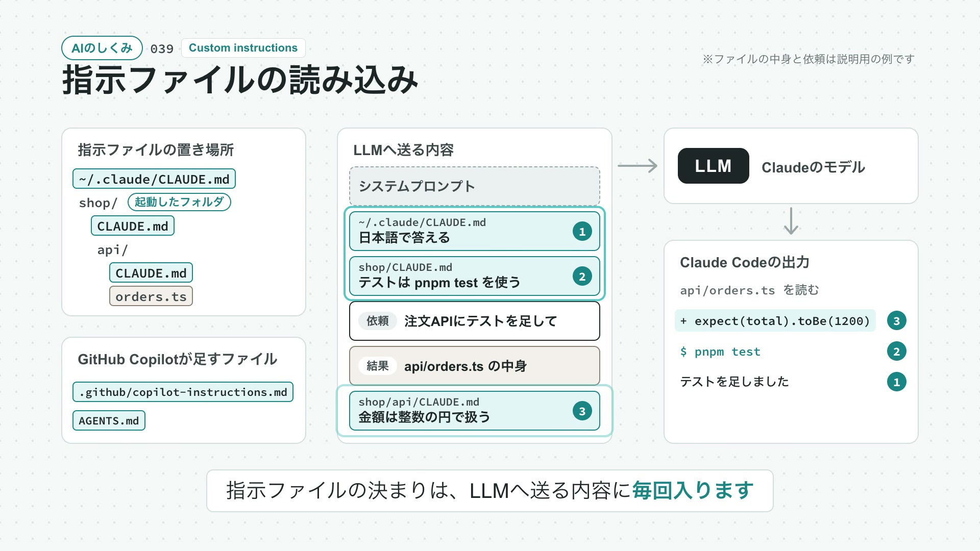Click the text api/orders.ts の中身
This screenshot has height=551, width=980.
[465, 366]
